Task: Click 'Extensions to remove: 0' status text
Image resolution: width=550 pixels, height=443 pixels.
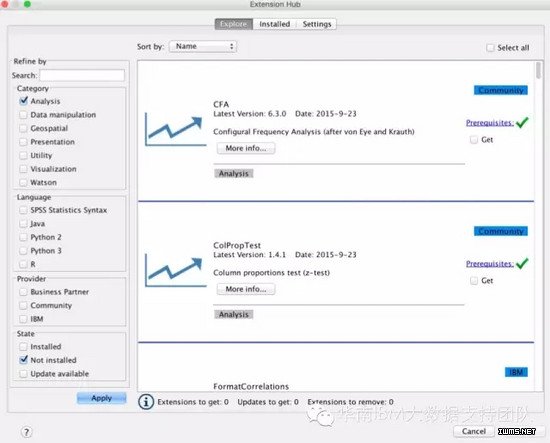Action: point(350,402)
